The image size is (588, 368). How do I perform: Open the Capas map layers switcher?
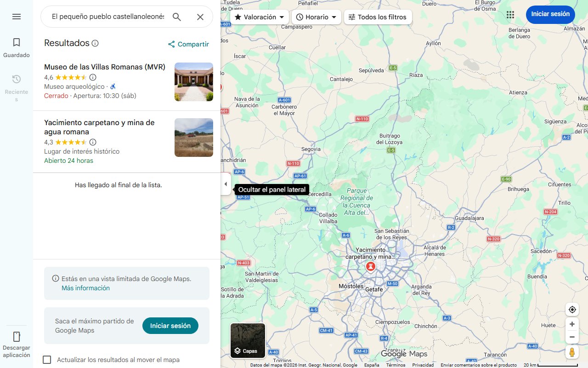point(248,340)
